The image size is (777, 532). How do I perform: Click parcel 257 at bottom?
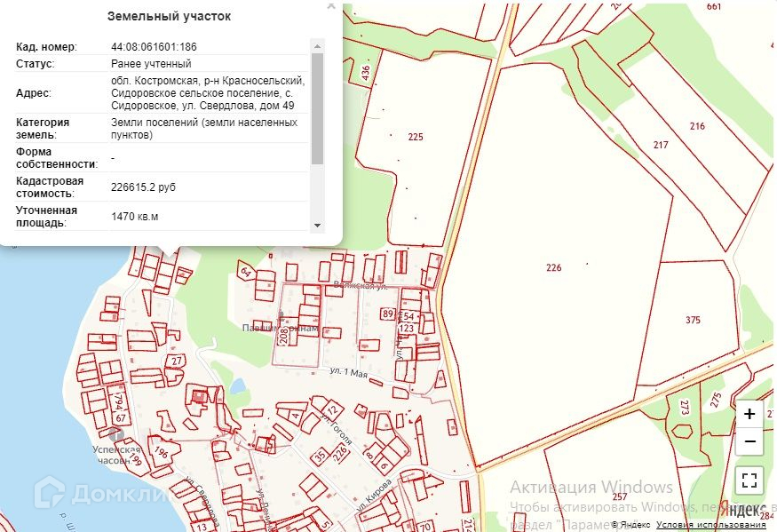pos(619,496)
